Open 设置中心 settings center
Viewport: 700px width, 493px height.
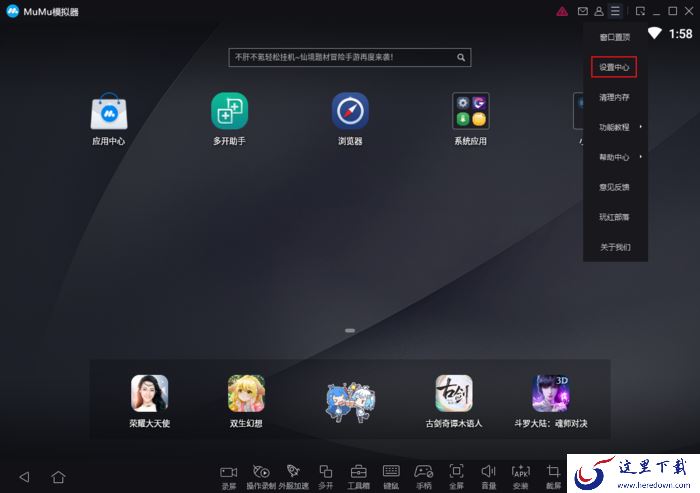pos(614,67)
